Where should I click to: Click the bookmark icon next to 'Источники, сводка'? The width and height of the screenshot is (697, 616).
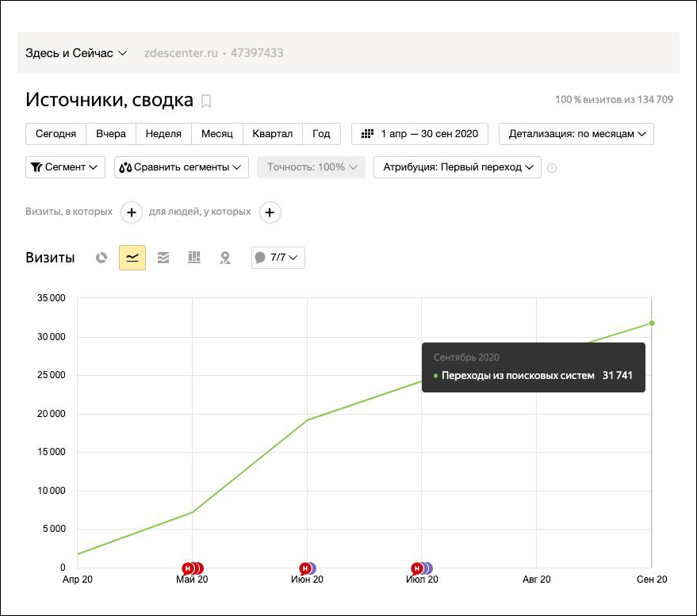click(x=205, y=100)
